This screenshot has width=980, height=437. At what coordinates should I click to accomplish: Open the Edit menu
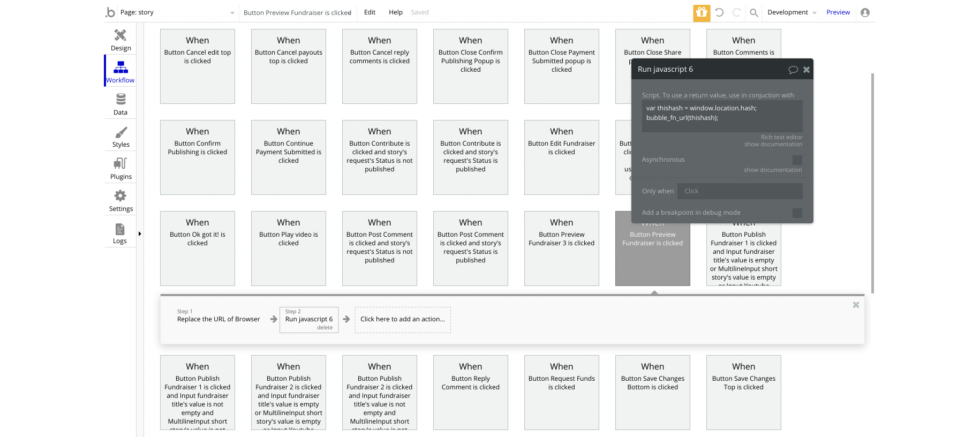pos(370,12)
